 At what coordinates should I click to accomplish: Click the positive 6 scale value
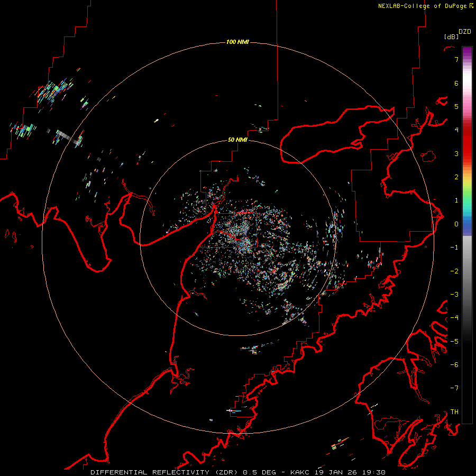point(456,83)
